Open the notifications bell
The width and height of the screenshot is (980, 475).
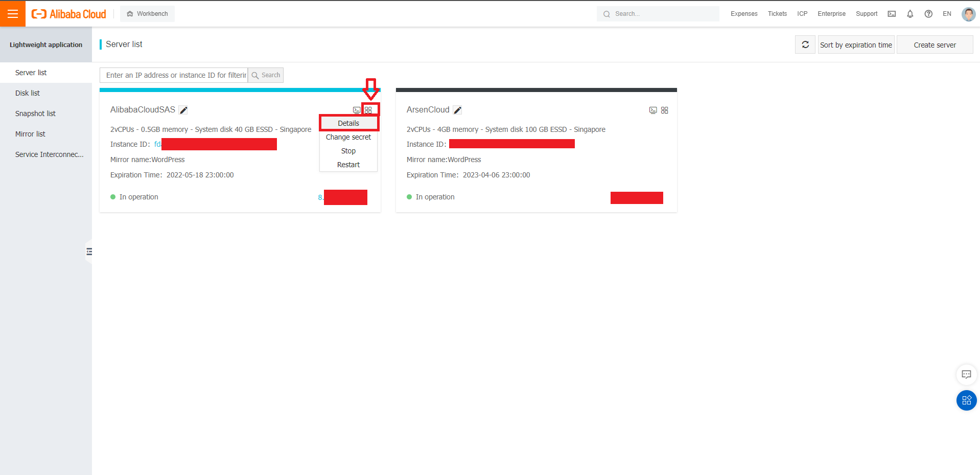coord(910,14)
